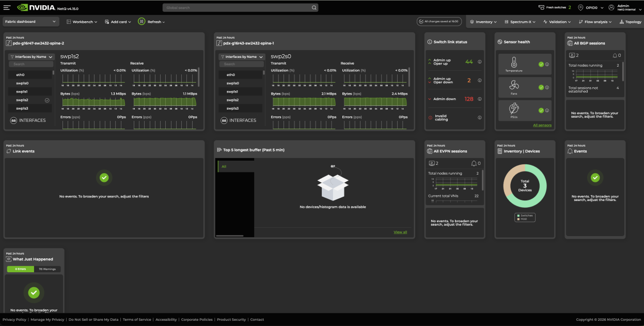Click info icon beside PSUs status
This screenshot has height=326, width=644.
click(547, 111)
